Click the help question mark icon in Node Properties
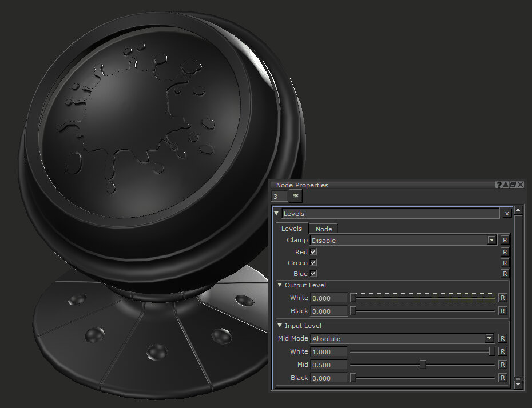The height and width of the screenshot is (408, 532). coord(499,185)
